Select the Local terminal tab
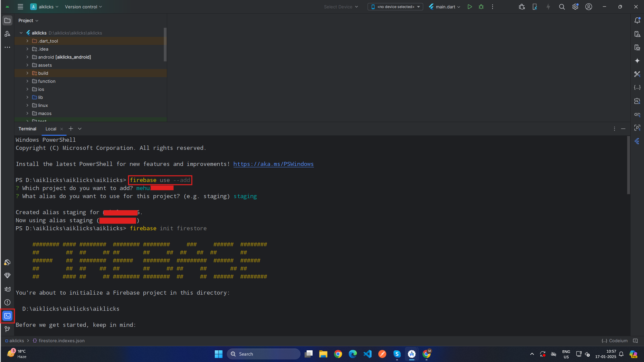The image size is (644, 362). click(51, 129)
